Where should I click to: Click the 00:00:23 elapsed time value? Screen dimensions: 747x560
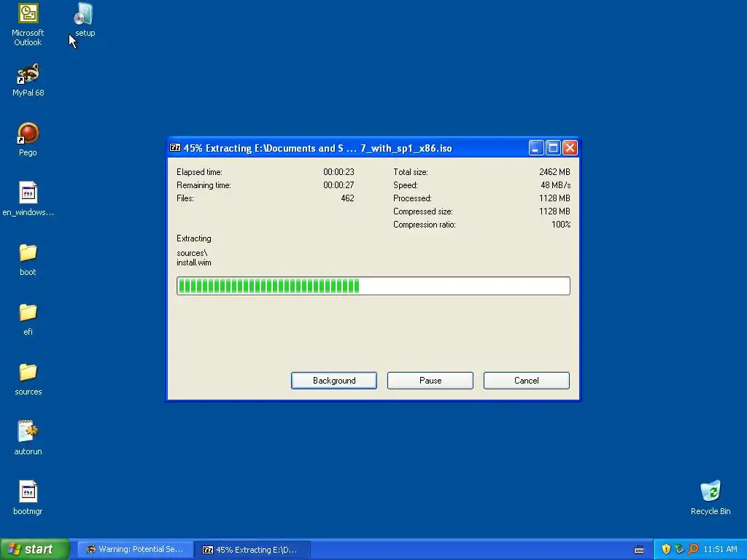point(338,172)
